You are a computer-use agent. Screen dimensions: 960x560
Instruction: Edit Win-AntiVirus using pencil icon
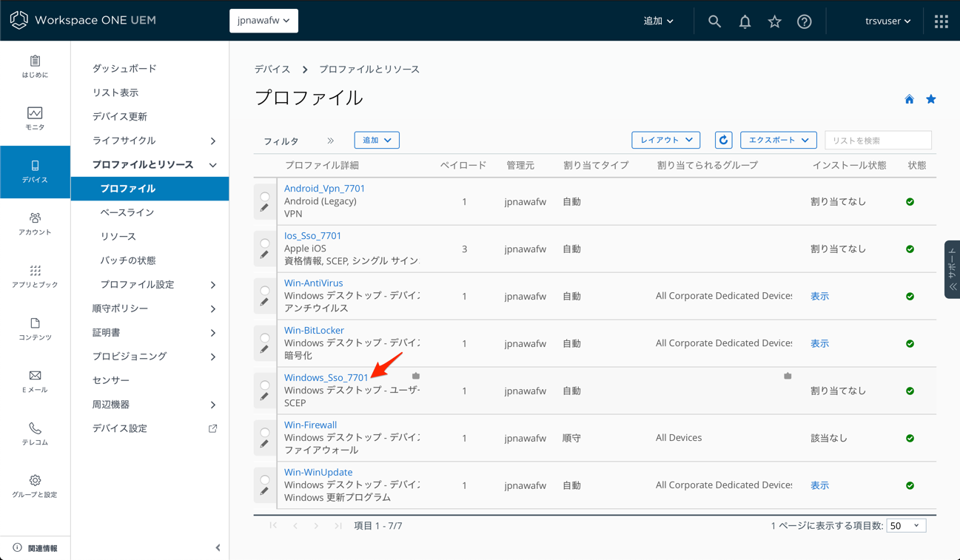click(264, 303)
